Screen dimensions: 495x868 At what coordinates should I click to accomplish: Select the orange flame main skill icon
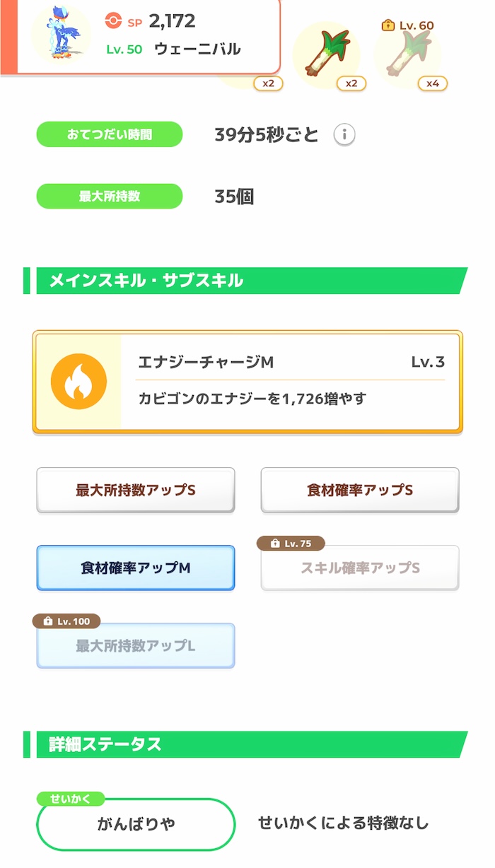[x=78, y=378]
